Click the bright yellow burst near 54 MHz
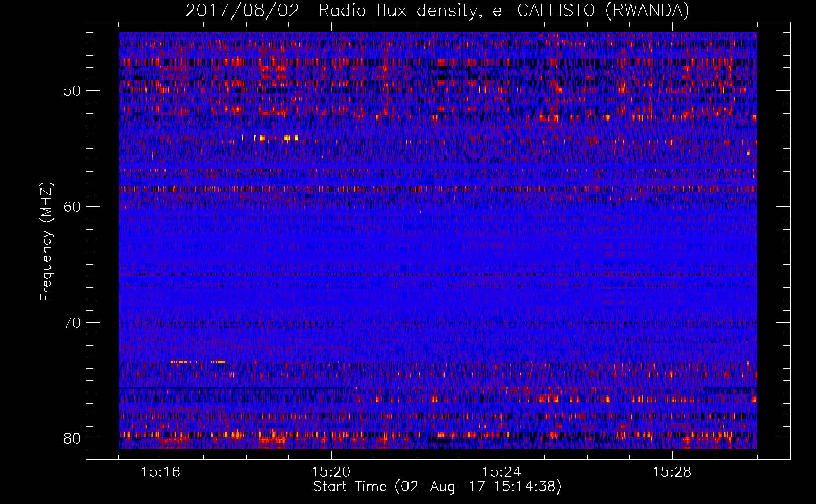This screenshot has height=504, width=816. coord(270,137)
